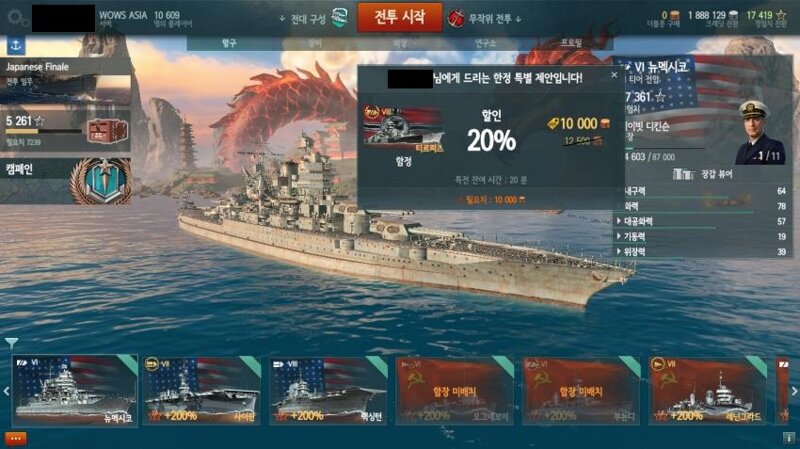The width and height of the screenshot is (800, 449).
Task: Switch to the 프로필 tab
Action: click(571, 43)
